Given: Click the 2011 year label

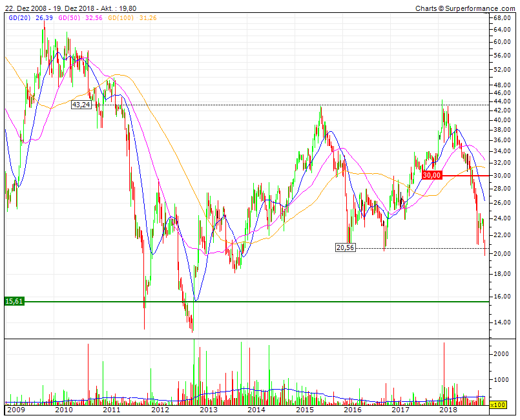Looking at the screenshot, I should point(112,410).
